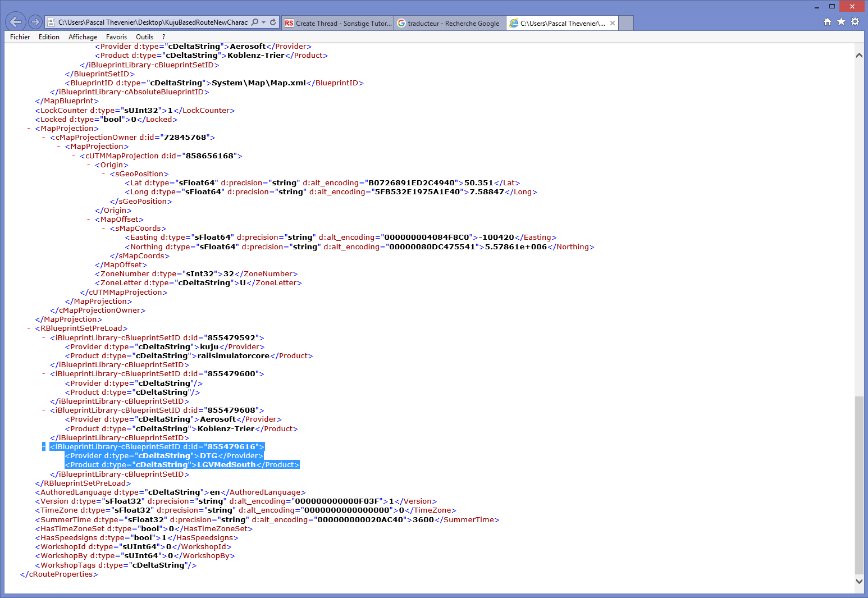Collapse the RBlueprintSetPreLoad XML node
The image size is (868, 598).
29,328
